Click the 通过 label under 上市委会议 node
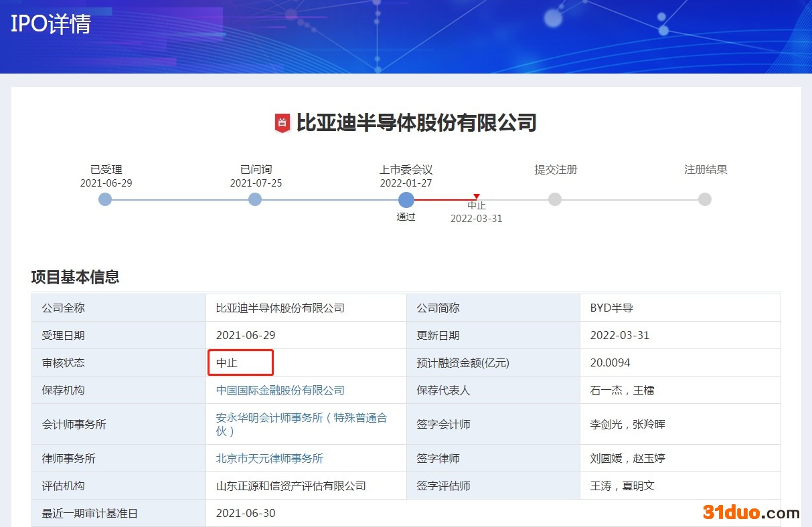Image resolution: width=812 pixels, height=527 pixels. pyautogui.click(x=406, y=217)
